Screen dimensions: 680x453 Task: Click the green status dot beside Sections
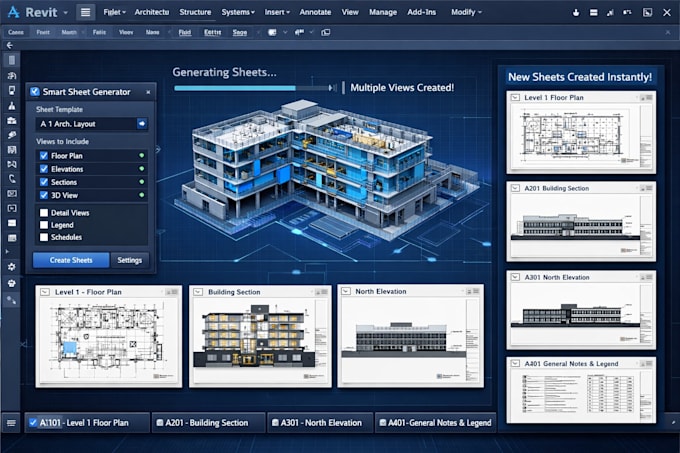tap(142, 182)
